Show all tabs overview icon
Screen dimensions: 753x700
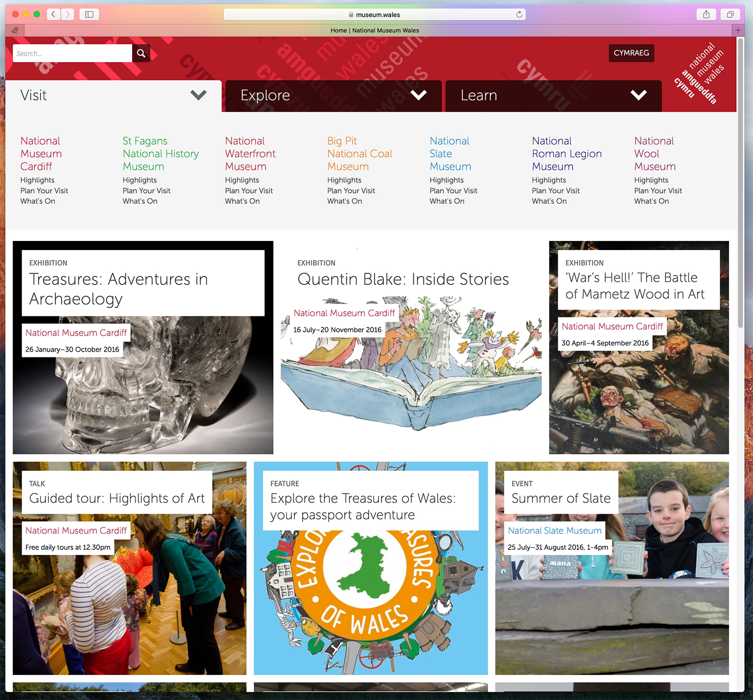pos(730,14)
